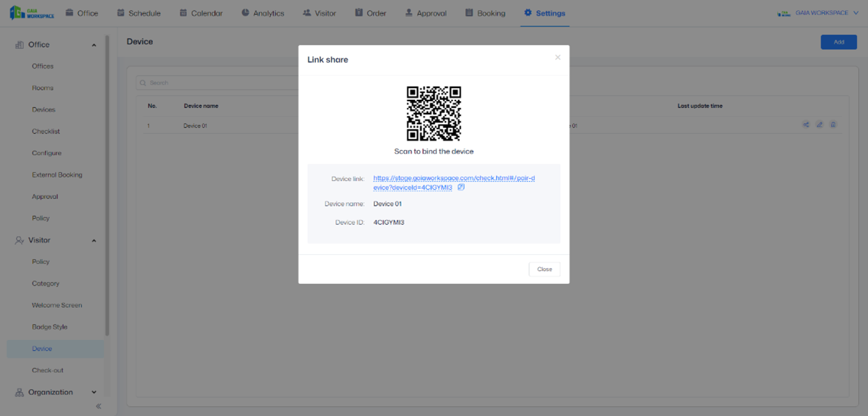Go to the Booking tab
This screenshot has width=868, height=416.
click(x=486, y=13)
